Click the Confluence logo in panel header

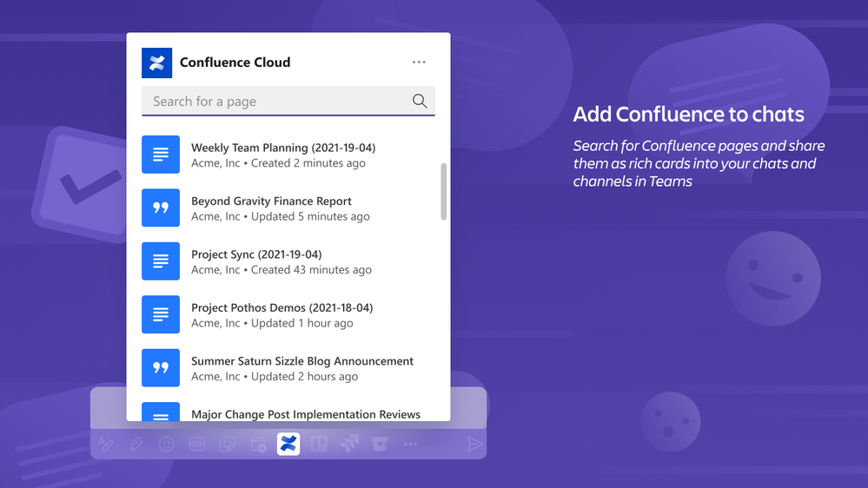pos(156,63)
